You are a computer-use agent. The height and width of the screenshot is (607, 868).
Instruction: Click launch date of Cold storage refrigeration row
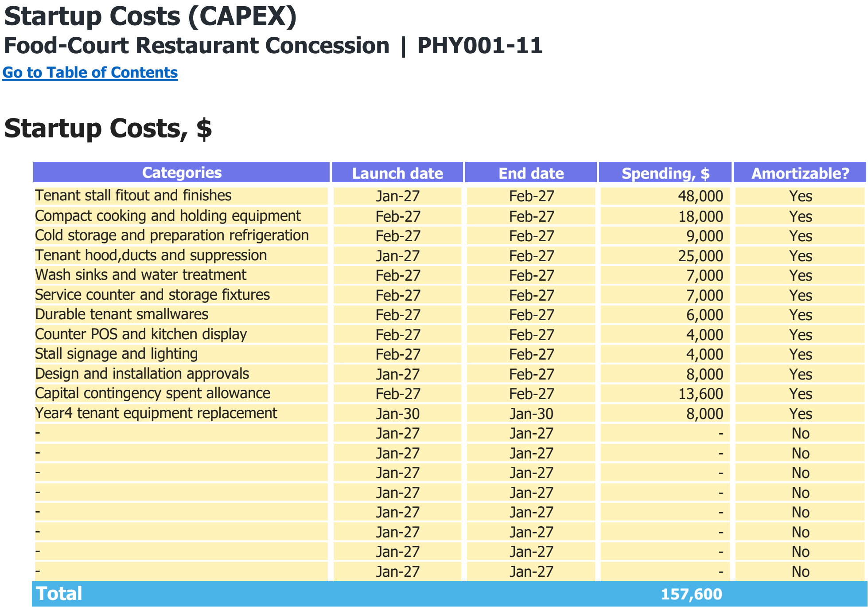coord(397,236)
